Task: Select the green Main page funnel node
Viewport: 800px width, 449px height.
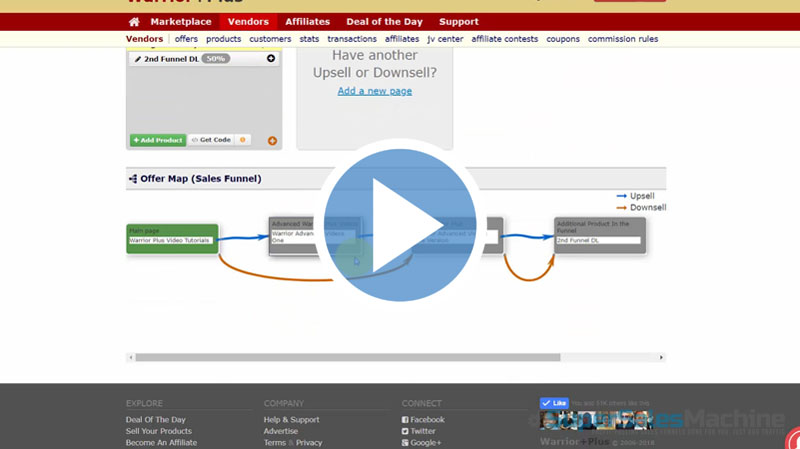Action: pos(172,238)
